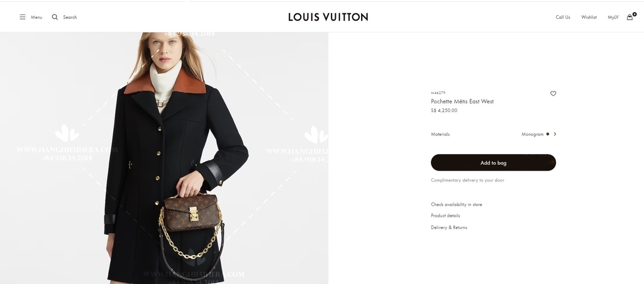Click the Menu text label
Image resolution: width=644 pixels, height=284 pixels.
[36, 17]
